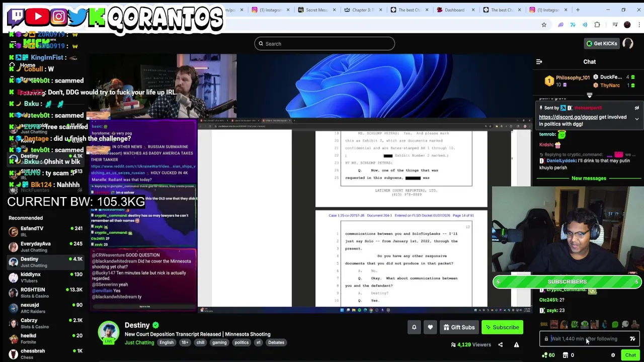This screenshot has width=644, height=362.
Task: Open Destiny in Recommended list
Action: [45, 262]
